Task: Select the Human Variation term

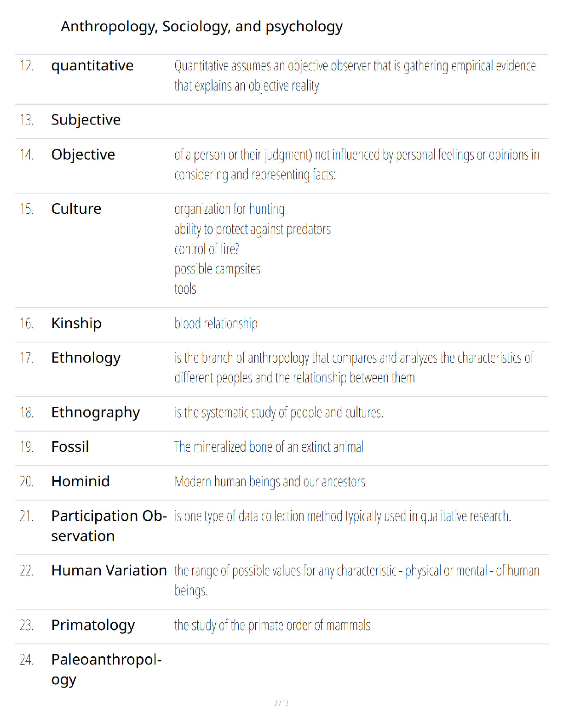Action: [x=109, y=570]
